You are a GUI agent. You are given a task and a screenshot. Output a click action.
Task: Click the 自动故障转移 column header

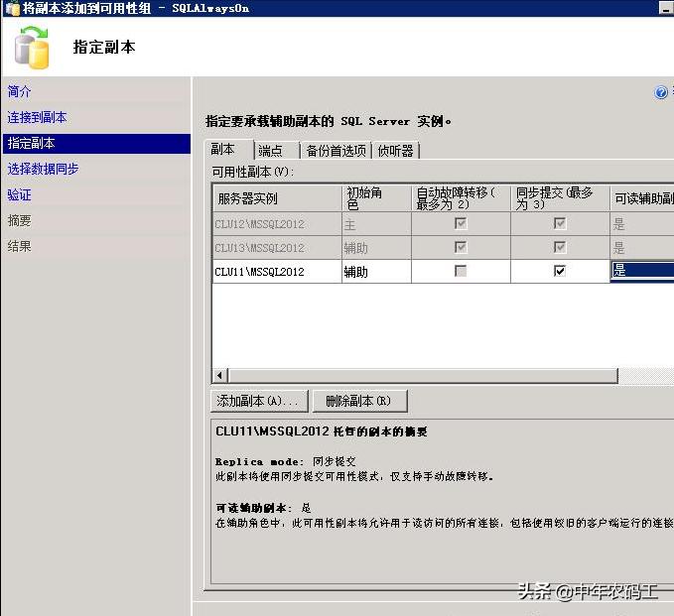(x=461, y=198)
